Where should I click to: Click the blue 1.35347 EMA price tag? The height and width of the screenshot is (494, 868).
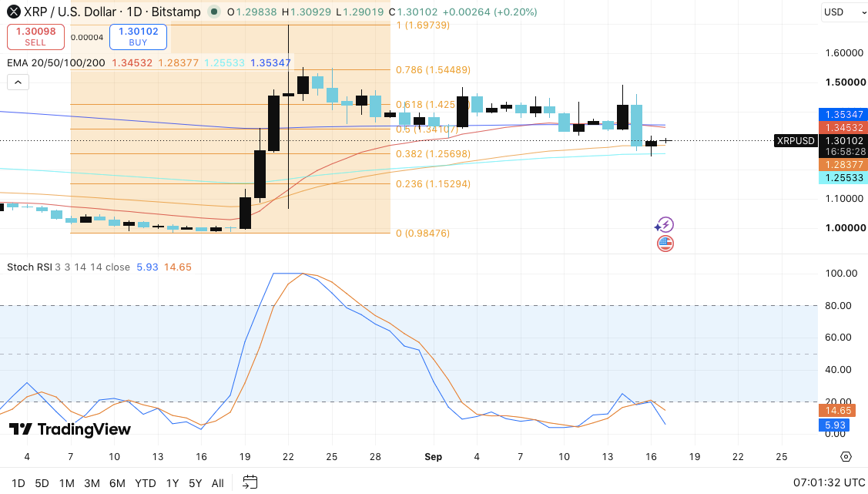click(843, 114)
